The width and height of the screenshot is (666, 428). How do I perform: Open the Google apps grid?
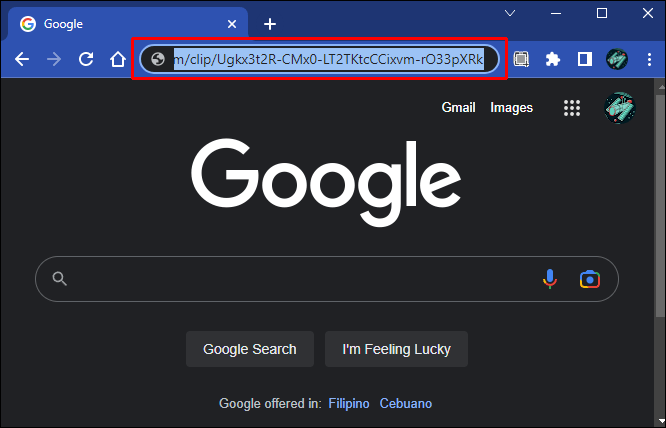572,108
